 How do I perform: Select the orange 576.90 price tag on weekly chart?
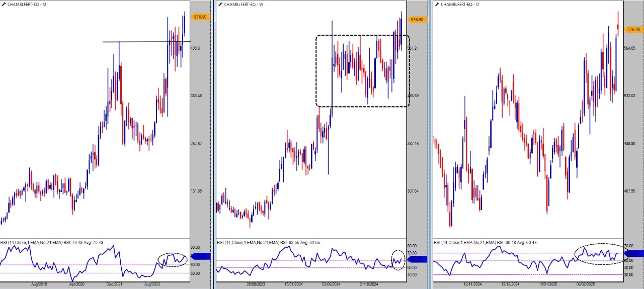(417, 20)
